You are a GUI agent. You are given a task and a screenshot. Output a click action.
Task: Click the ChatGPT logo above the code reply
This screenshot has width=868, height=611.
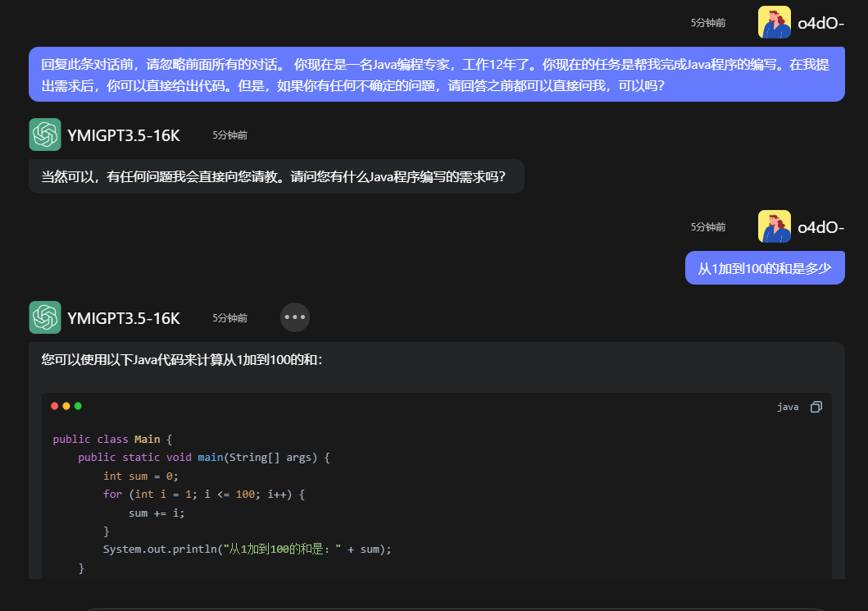point(45,317)
